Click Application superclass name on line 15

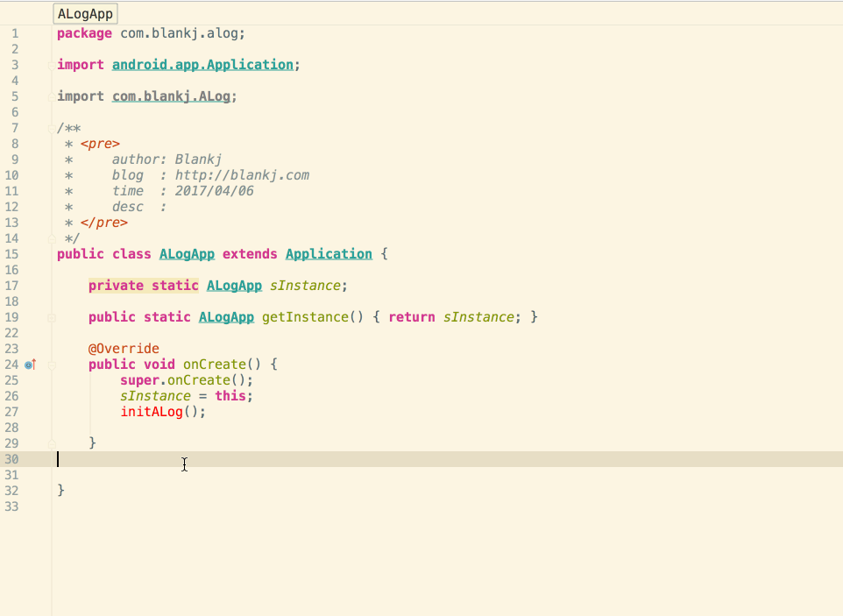pyautogui.click(x=329, y=254)
